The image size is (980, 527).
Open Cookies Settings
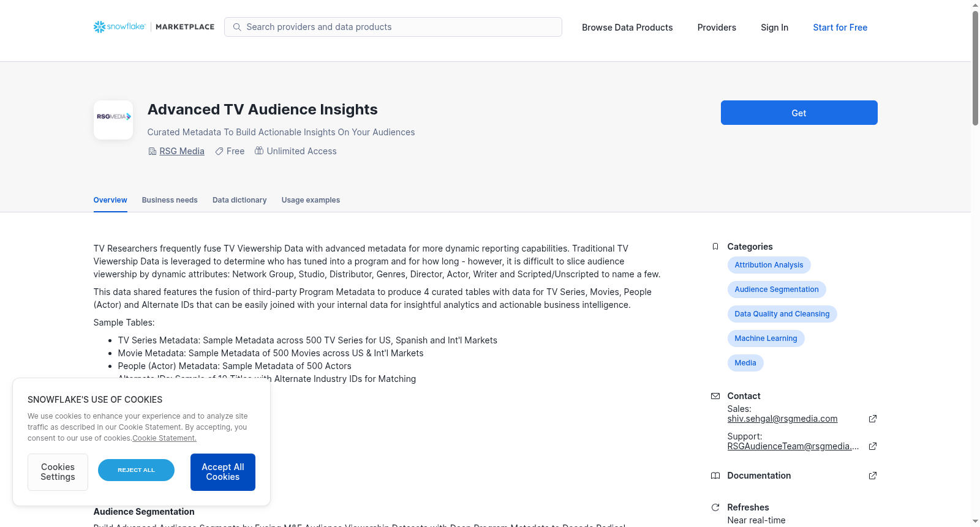[x=58, y=472]
